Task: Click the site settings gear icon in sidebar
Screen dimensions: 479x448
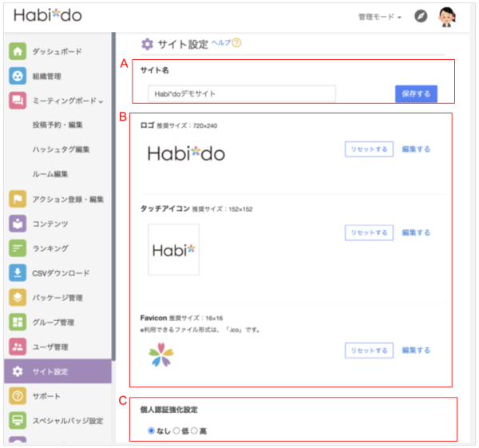Action: [18, 371]
